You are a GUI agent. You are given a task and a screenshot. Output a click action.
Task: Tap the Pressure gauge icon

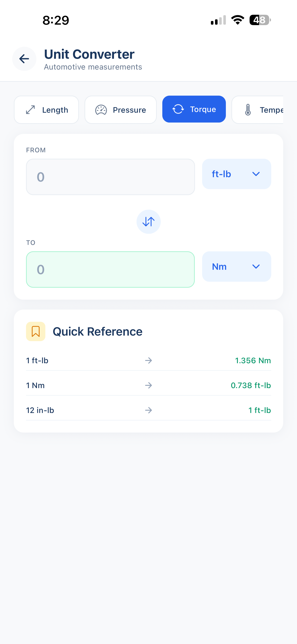click(101, 110)
